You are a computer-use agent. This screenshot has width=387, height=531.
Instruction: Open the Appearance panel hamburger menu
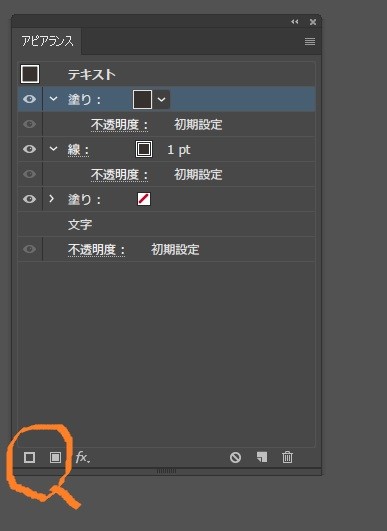(310, 41)
